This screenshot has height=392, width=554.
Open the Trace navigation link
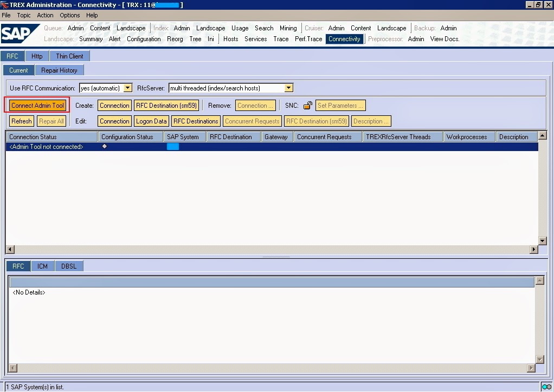tap(281, 39)
